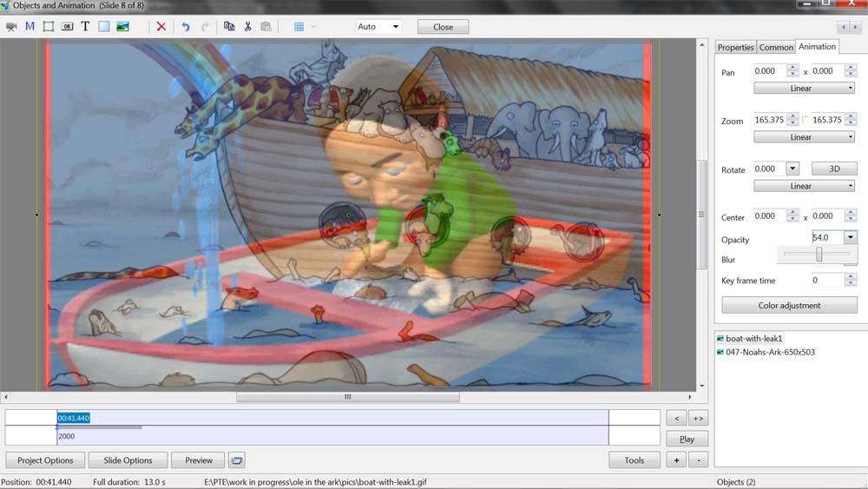
Task: Click the Opacity slider handle
Action: 819,254
